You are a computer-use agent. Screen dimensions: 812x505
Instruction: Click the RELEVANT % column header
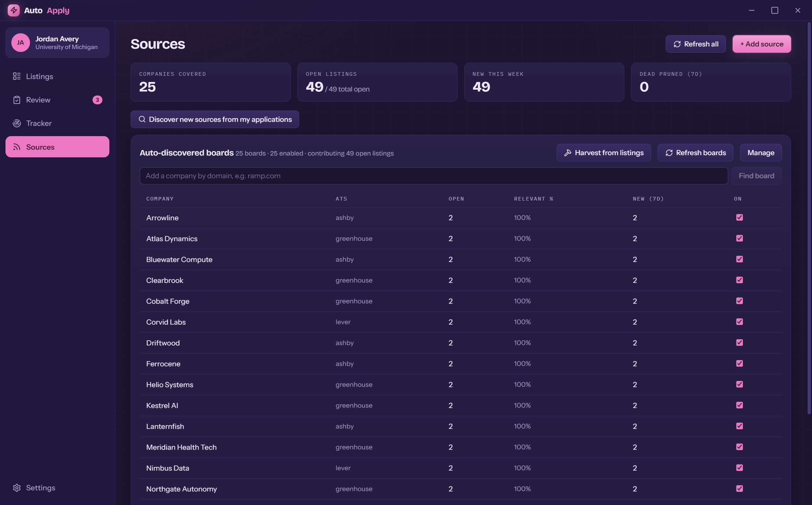click(534, 199)
